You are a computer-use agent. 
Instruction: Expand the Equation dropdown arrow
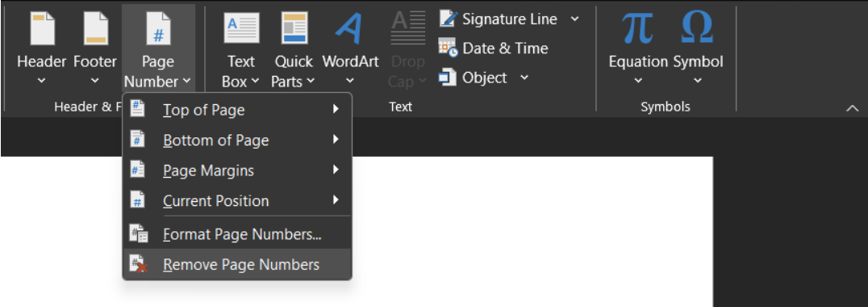pyautogui.click(x=638, y=81)
